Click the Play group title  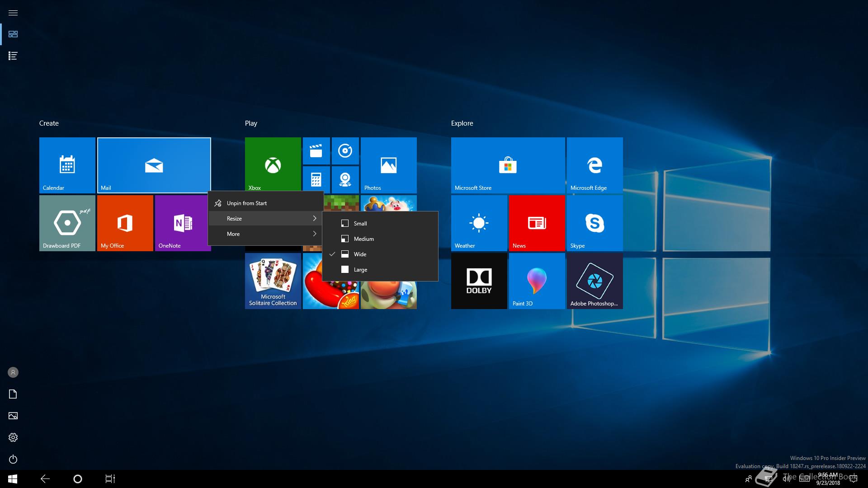[251, 123]
